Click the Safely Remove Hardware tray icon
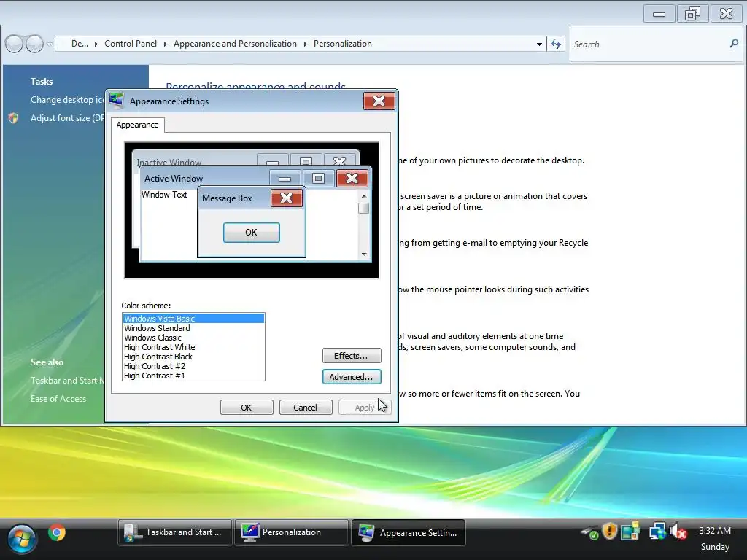 coord(589,532)
